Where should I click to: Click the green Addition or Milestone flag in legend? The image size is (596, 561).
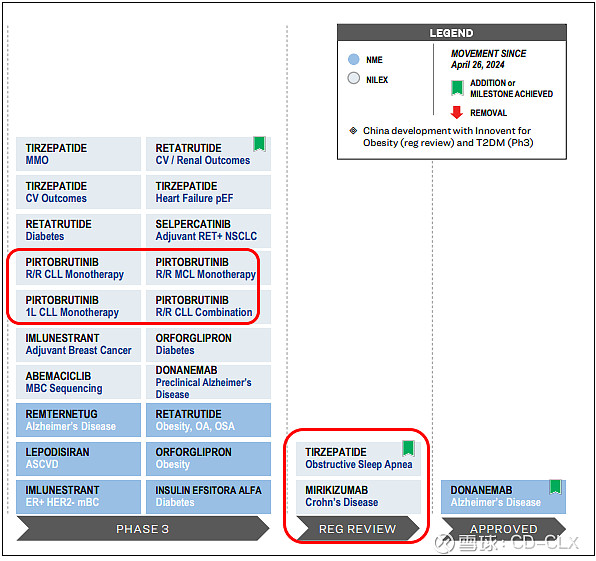pos(457,88)
